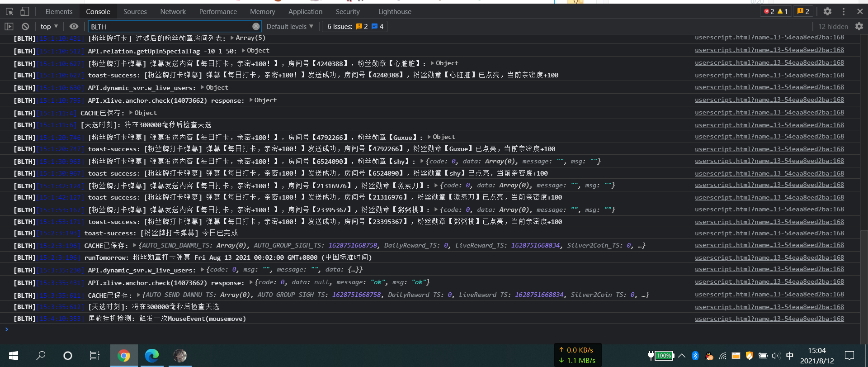This screenshot has width=868, height=367.
Task: Open the volume control tray icon
Action: 776,356
